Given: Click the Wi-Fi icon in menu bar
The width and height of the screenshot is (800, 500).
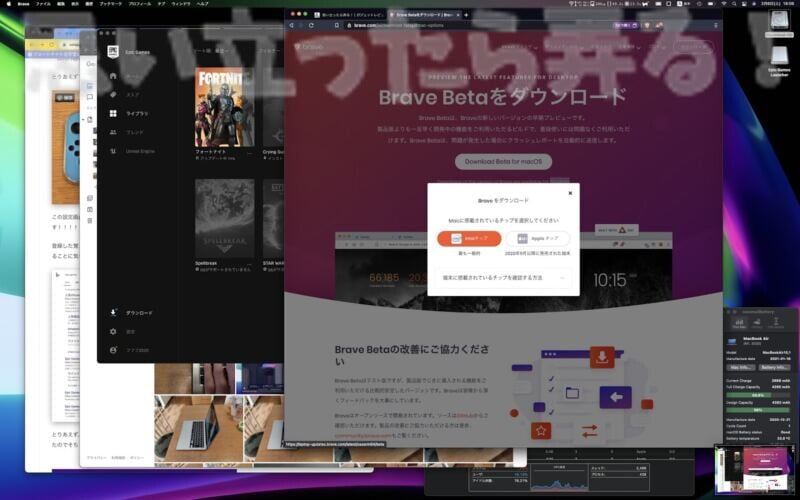Looking at the screenshot, I should pos(724,4).
